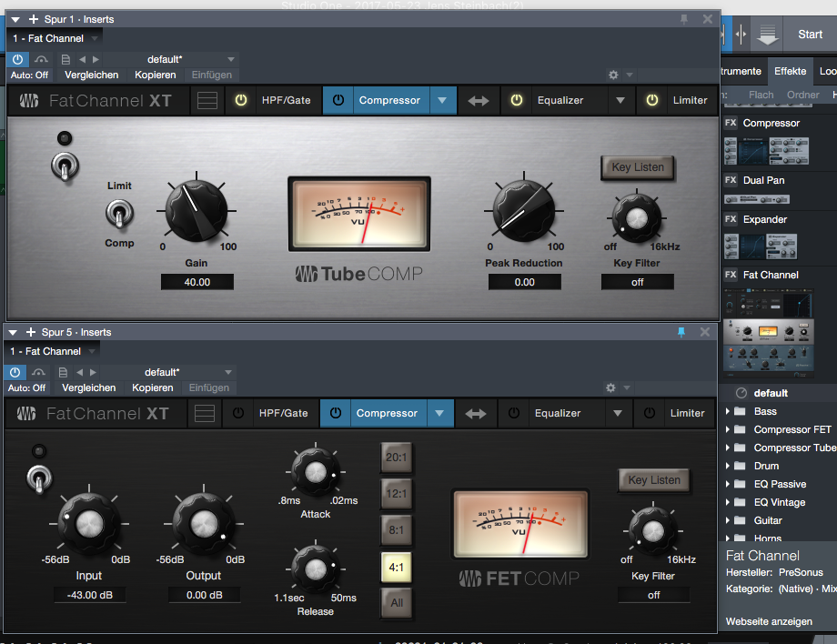Image resolution: width=837 pixels, height=644 pixels.
Task: Toggle Equalizer power in Spur 5
Action: 513,412
